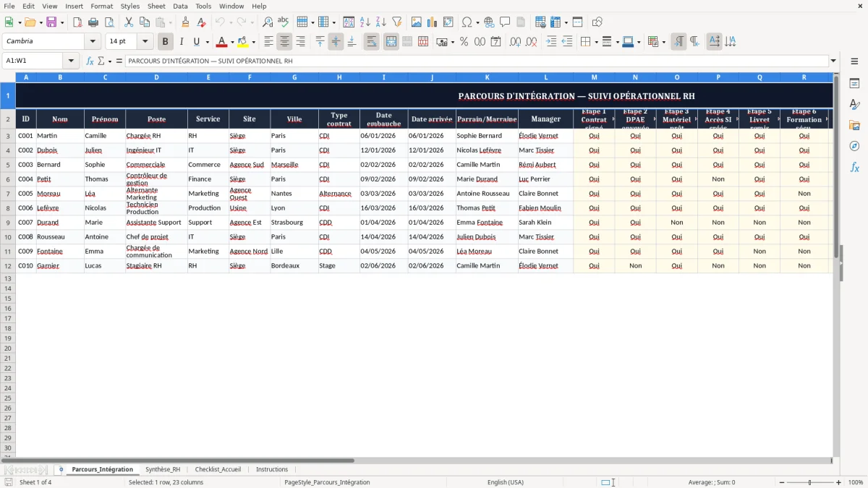Open the underline style dropdown arrow
This screenshot has height=488, width=868.
tap(207, 42)
